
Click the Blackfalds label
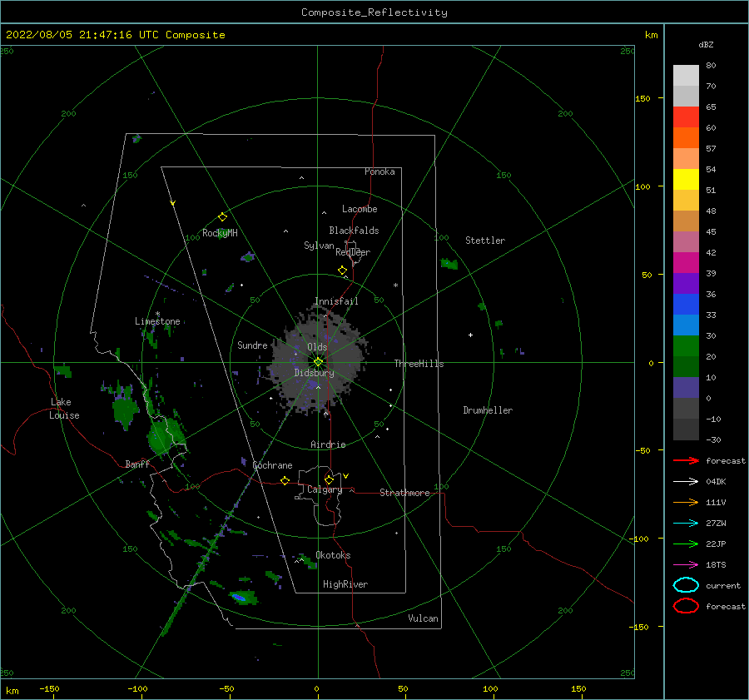[354, 231]
